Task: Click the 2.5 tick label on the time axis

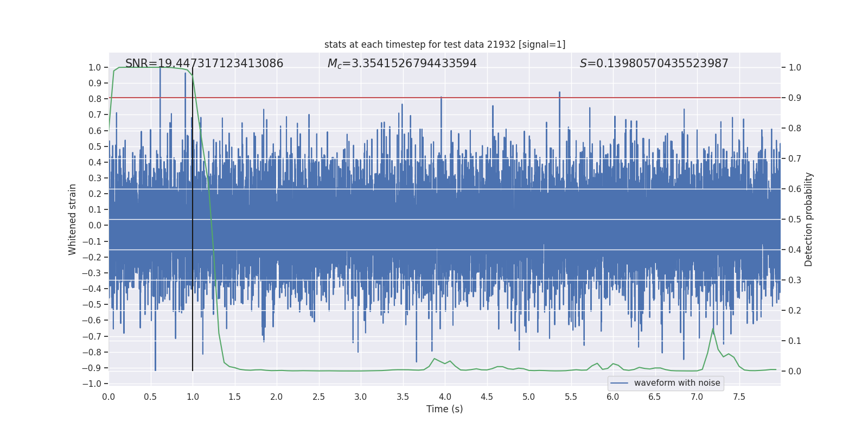Action: point(318,397)
